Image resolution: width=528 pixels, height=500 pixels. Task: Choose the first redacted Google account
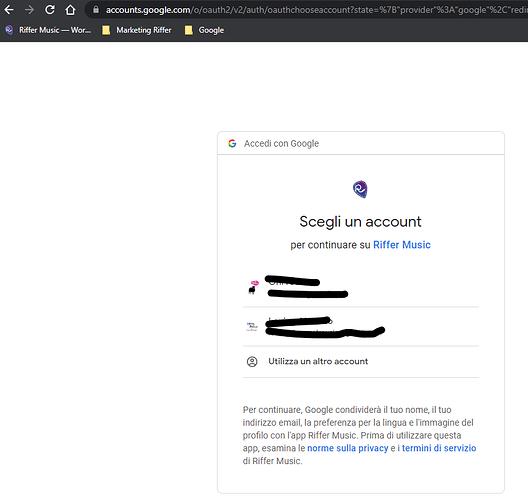click(361, 288)
